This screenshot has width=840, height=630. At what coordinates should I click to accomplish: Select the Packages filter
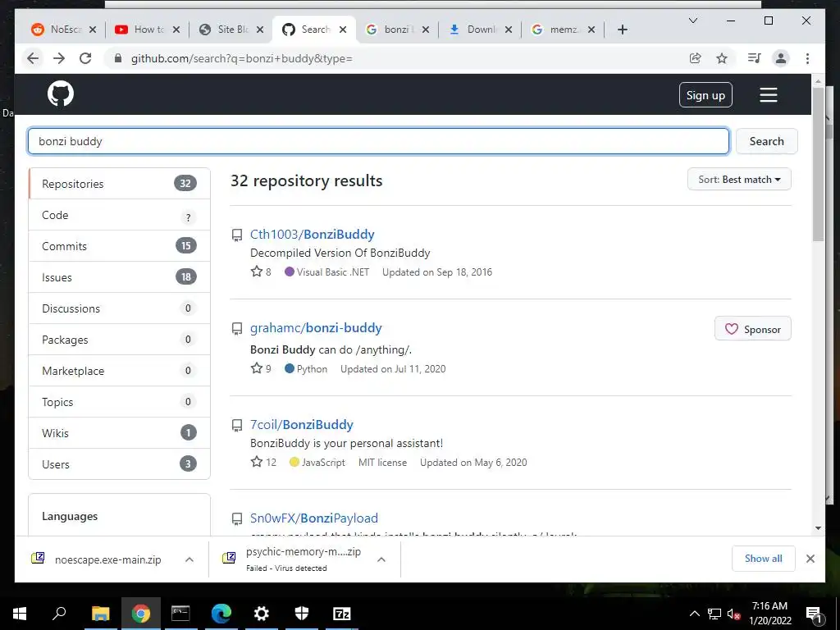click(119, 339)
